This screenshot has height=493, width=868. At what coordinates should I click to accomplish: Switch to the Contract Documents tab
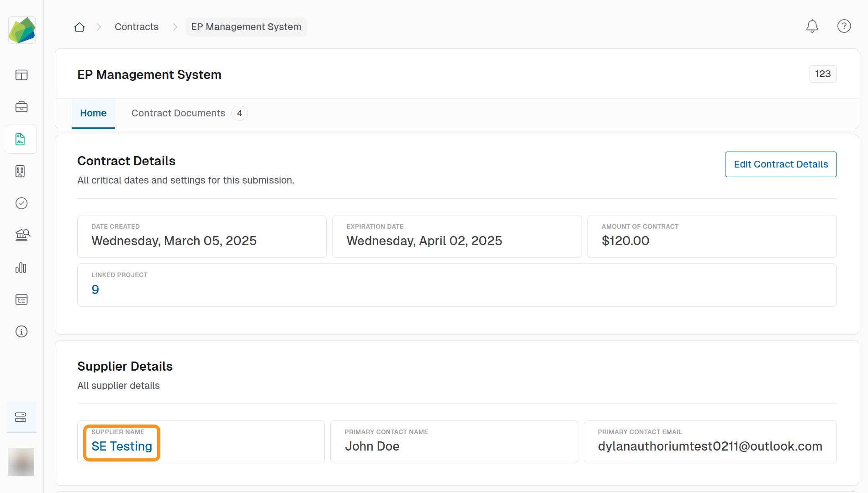(x=178, y=113)
